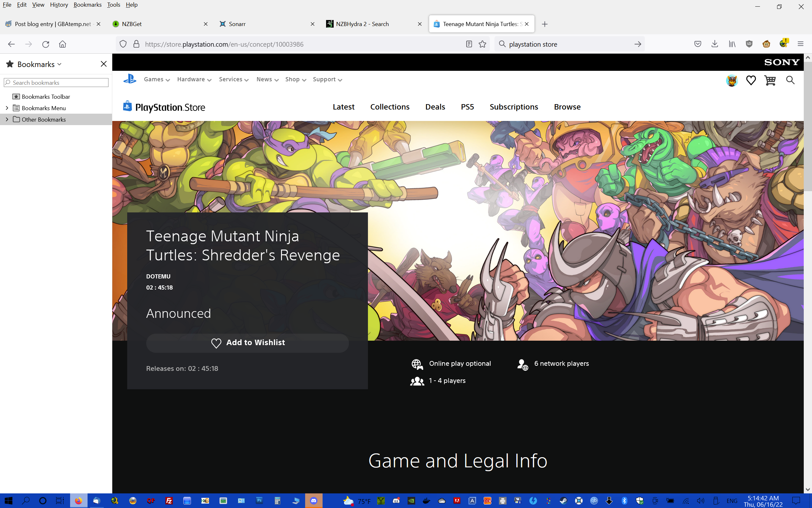Image resolution: width=812 pixels, height=508 pixels.
Task: Close the Teenage Mutant Ninja Turtles tab
Action: point(527,24)
